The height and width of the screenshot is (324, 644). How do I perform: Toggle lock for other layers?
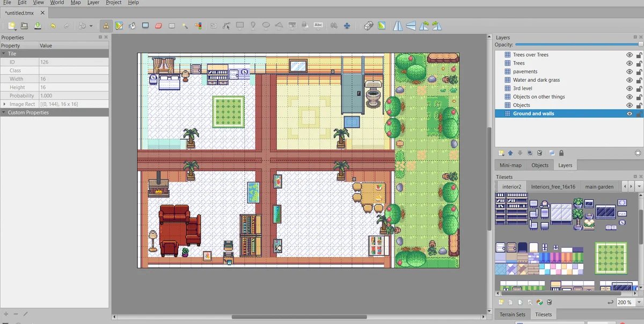(561, 153)
